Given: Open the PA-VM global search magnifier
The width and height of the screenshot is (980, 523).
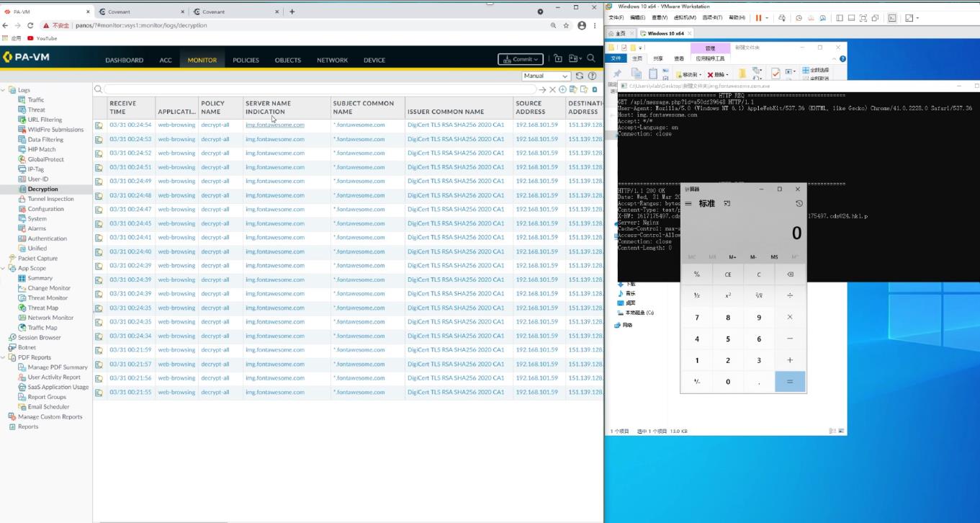Looking at the screenshot, I should [591, 59].
